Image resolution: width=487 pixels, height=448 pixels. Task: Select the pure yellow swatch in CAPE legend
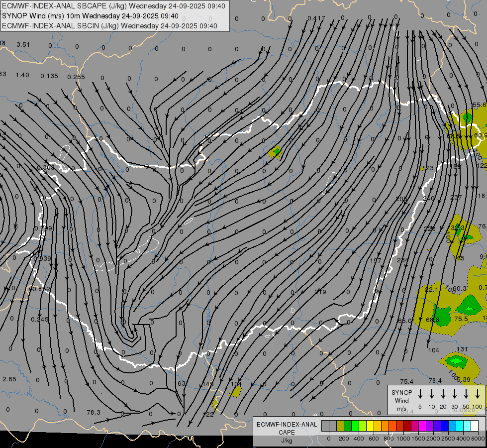[370, 426]
